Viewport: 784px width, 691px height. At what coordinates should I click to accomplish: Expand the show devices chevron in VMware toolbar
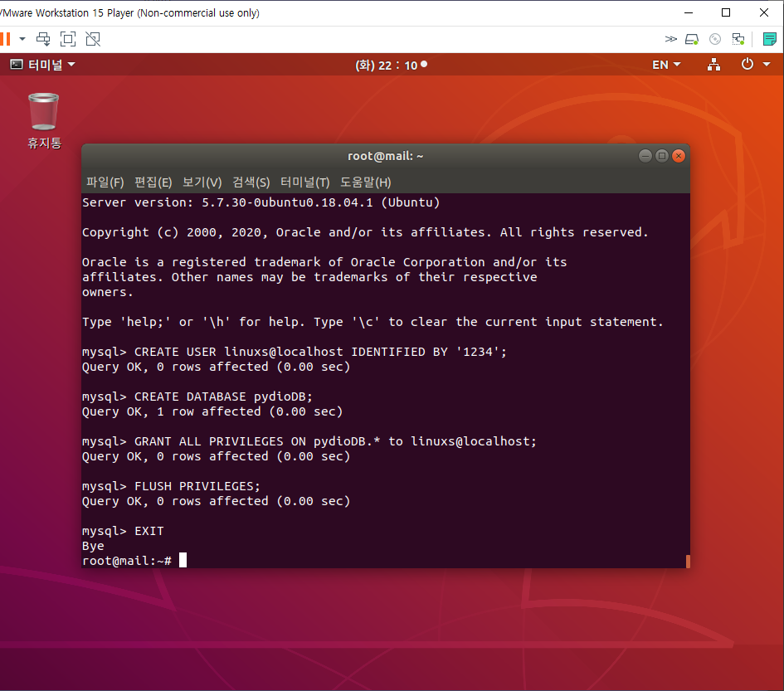pos(671,39)
